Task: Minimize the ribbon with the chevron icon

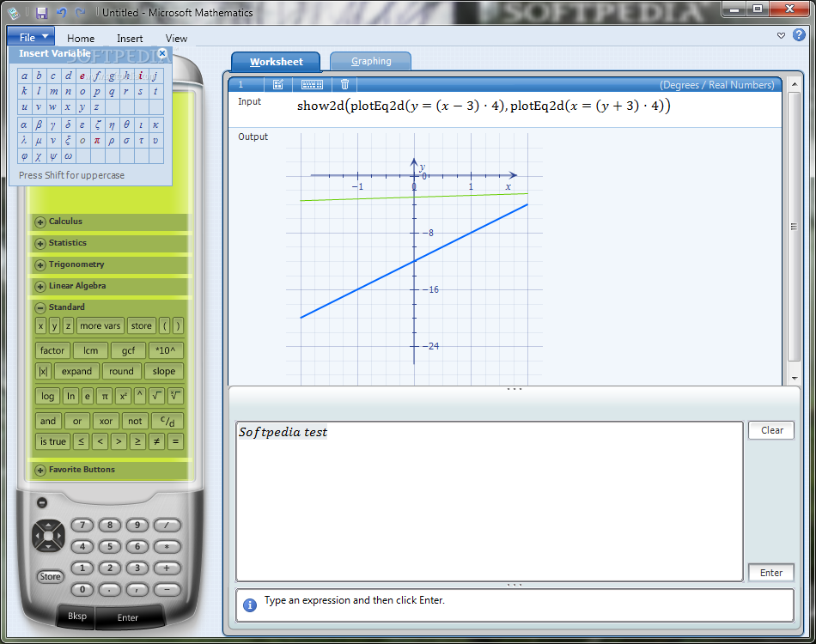Action: pyautogui.click(x=781, y=35)
